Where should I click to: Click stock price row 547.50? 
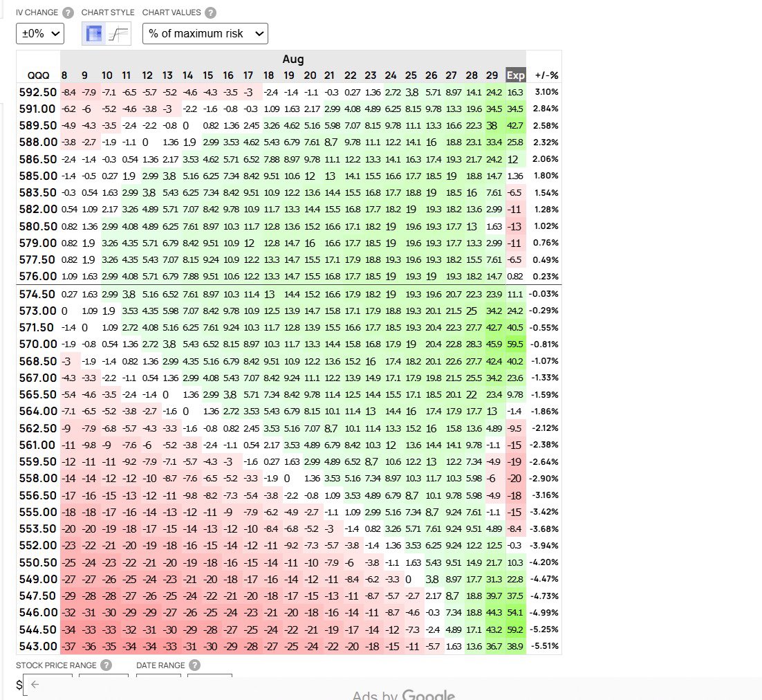tap(39, 596)
